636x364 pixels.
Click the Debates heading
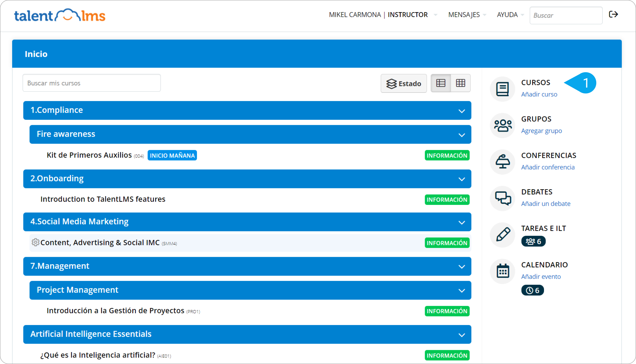point(537,192)
